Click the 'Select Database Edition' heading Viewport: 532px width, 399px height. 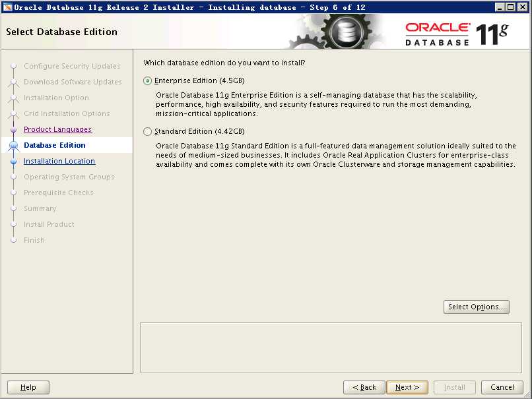pyautogui.click(x=62, y=32)
